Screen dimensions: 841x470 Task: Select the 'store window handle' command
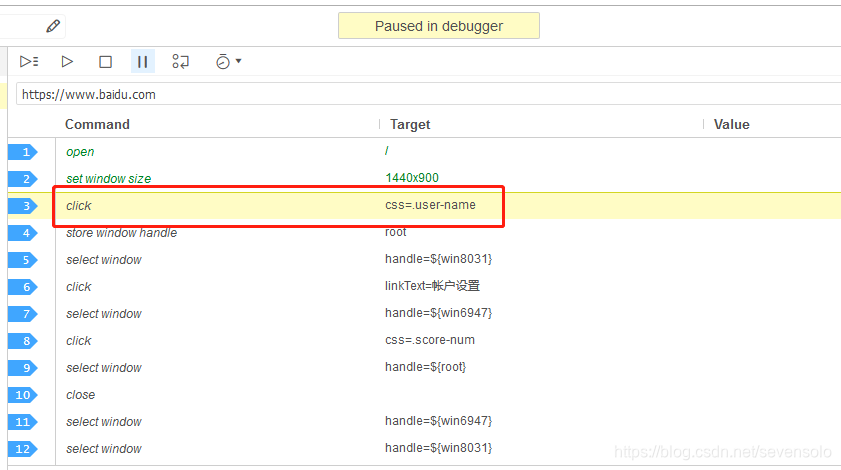click(x=121, y=233)
